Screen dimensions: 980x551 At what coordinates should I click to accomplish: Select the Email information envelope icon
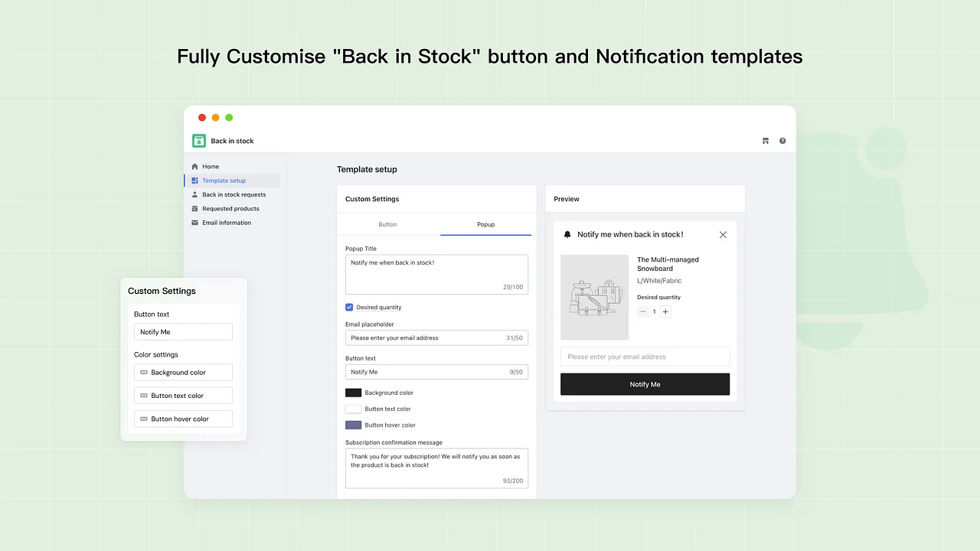pos(194,222)
